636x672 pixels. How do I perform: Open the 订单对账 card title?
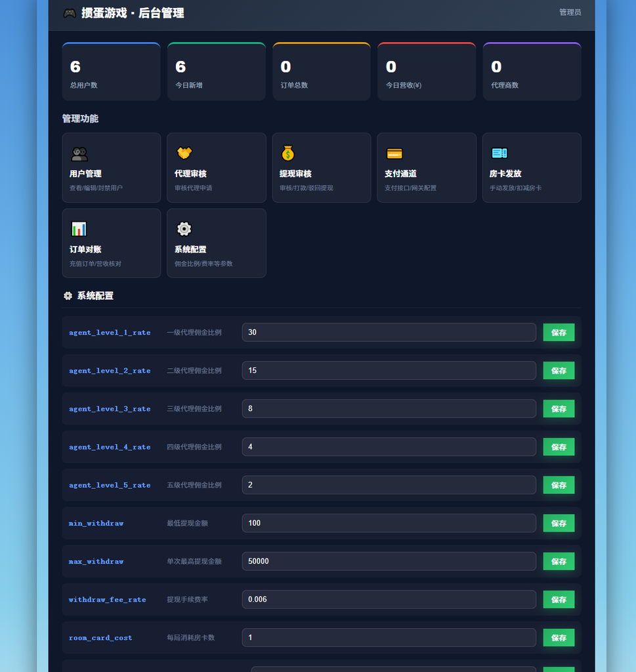pos(85,249)
